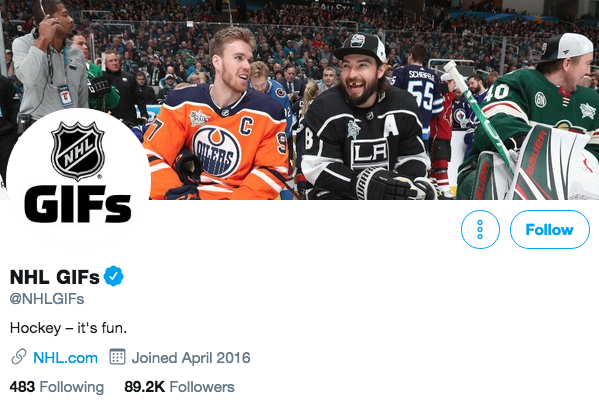Viewport: 599px width, 408px height.
Task: Click the man wearing a headset in banner
Action: tap(48, 65)
